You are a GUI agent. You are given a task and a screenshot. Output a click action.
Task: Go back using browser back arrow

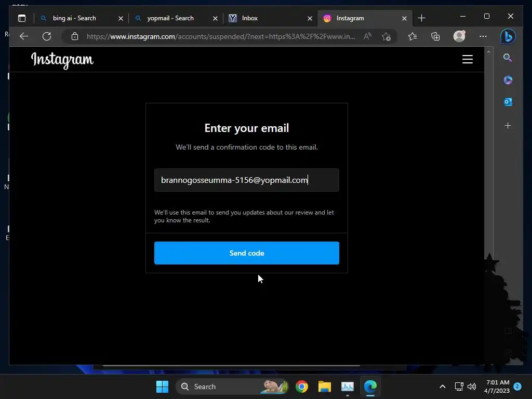24,36
